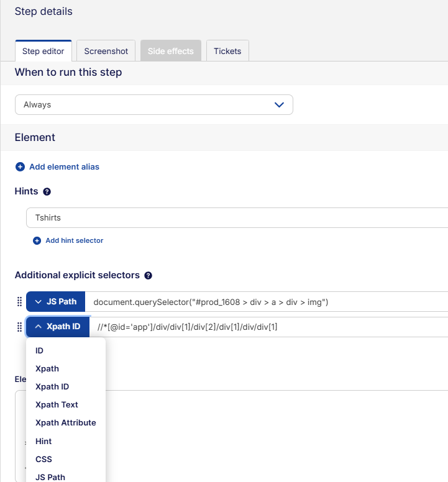Click the document.querySelector selector input
This screenshot has height=482, width=448.
[x=267, y=302]
